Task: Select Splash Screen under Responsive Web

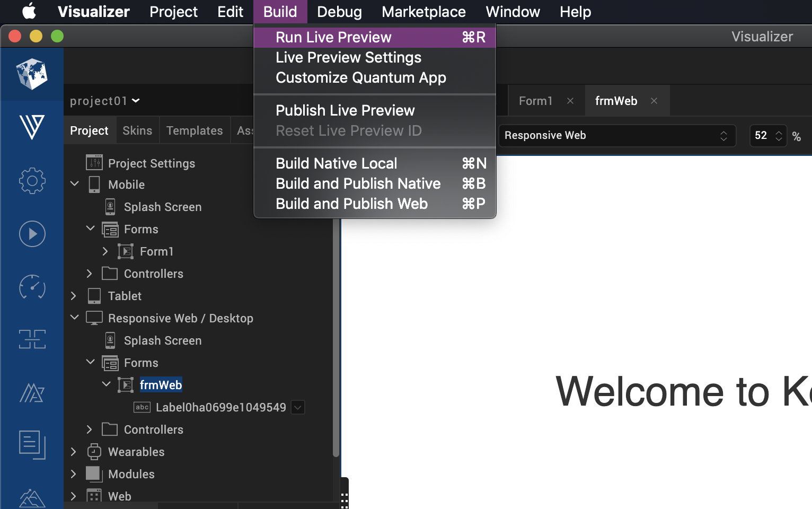Action: coord(163,340)
